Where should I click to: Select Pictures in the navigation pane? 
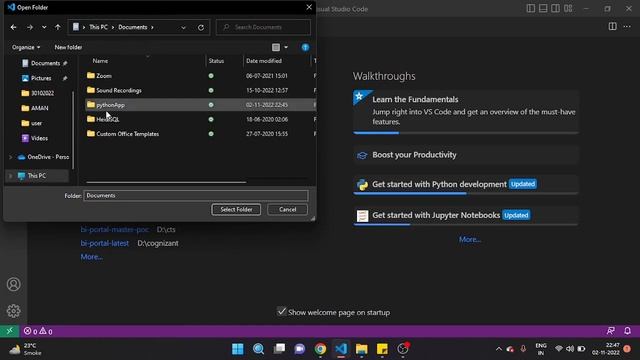(41, 78)
